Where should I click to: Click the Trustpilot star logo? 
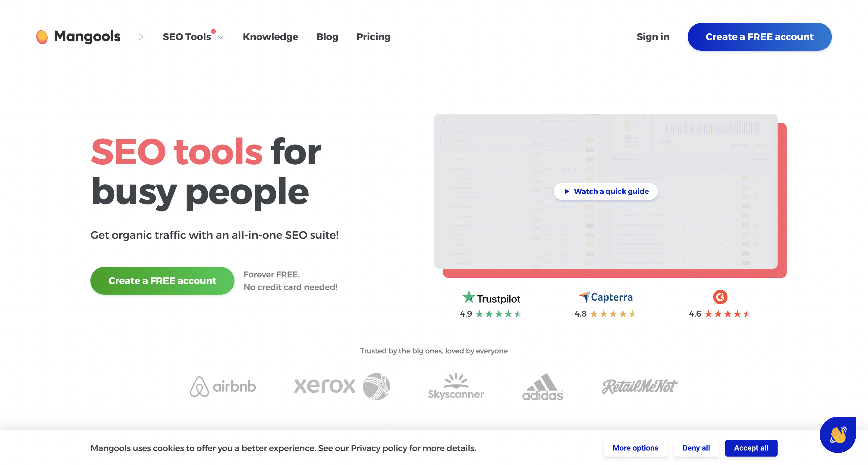click(468, 297)
